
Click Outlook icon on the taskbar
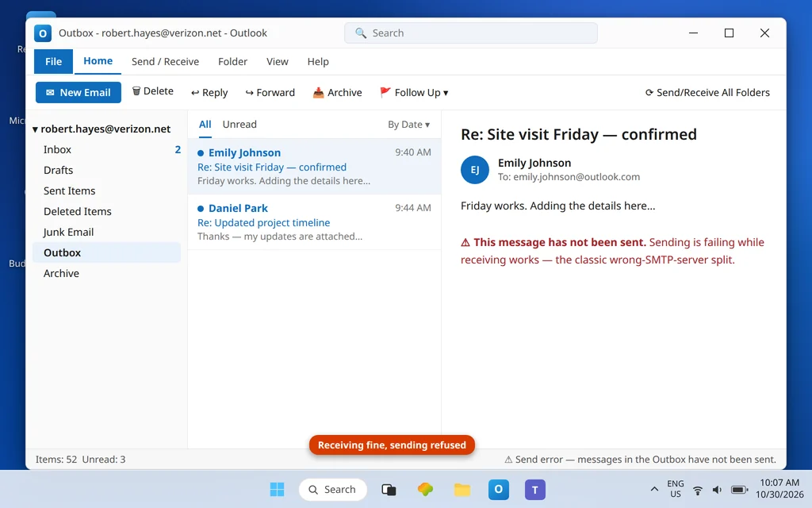[x=499, y=489]
